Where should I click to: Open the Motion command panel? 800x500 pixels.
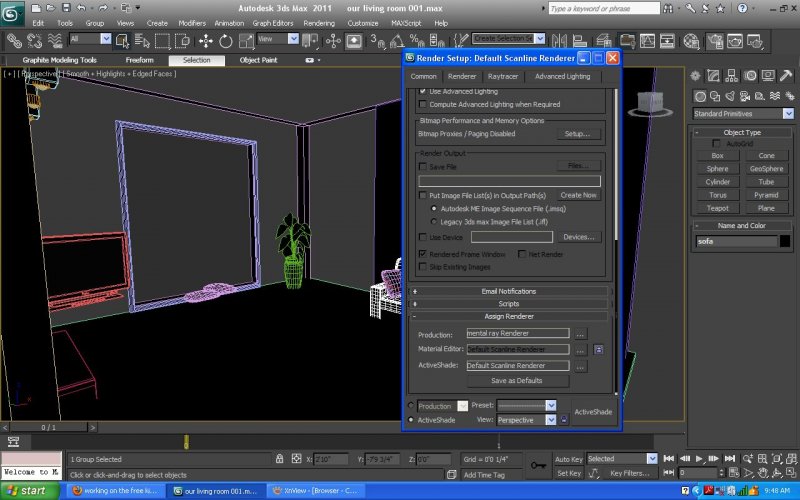(x=750, y=76)
